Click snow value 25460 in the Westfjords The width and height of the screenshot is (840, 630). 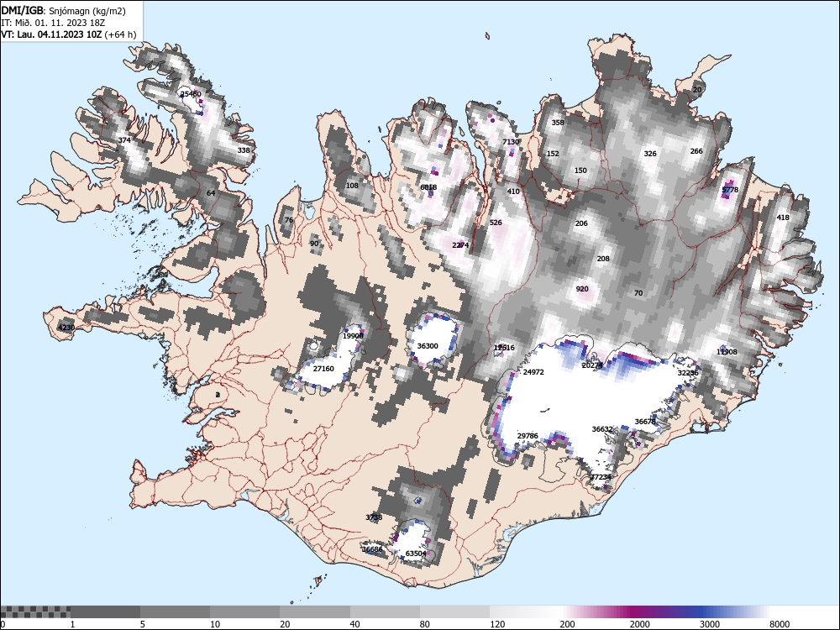pyautogui.click(x=191, y=94)
